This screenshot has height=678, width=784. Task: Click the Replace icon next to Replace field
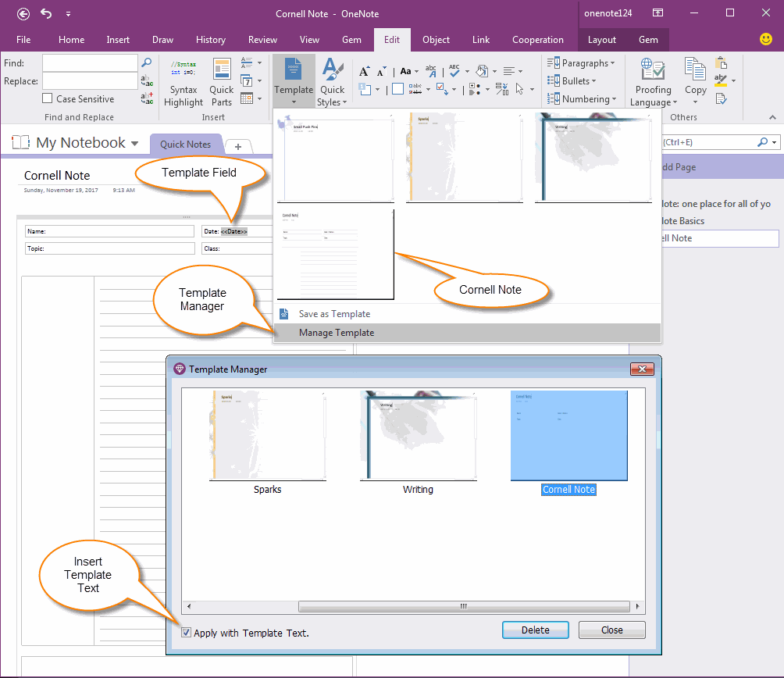coord(147,80)
